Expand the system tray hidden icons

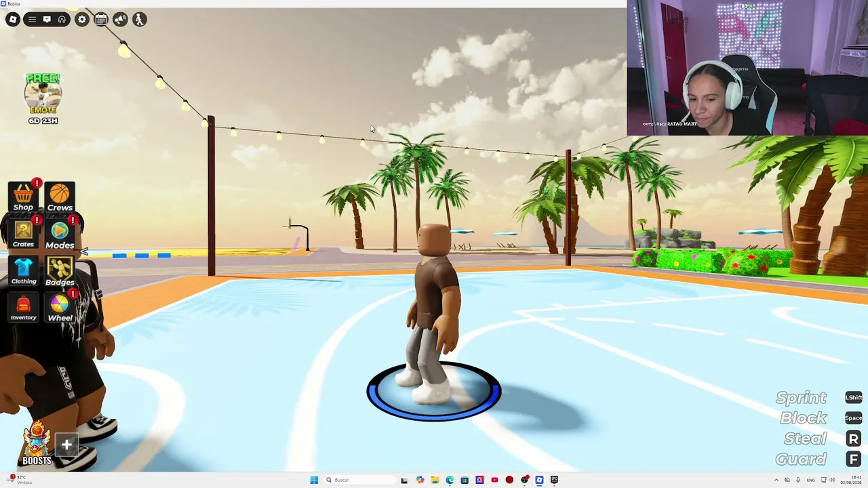tap(776, 480)
